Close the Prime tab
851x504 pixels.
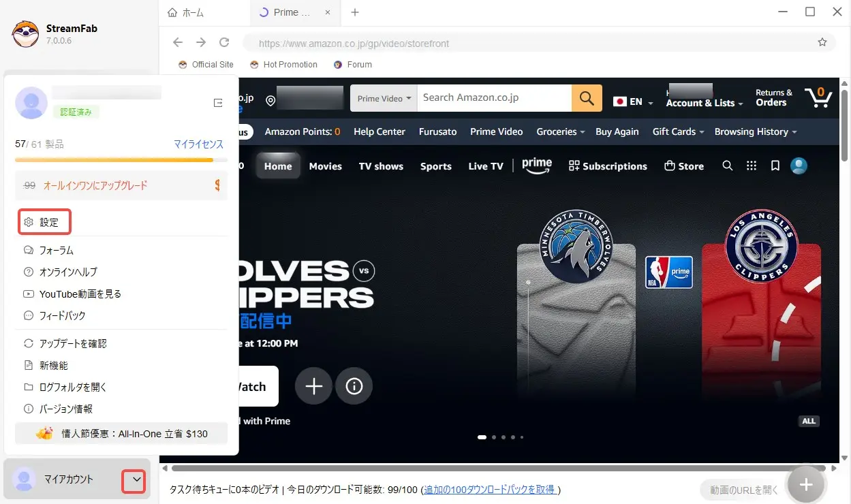click(328, 12)
